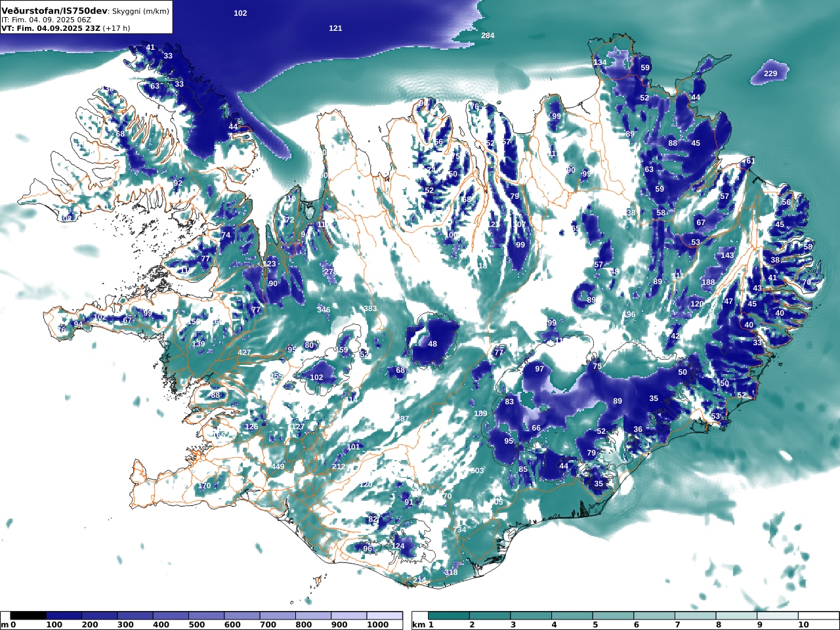Image resolution: width=840 pixels, height=630 pixels.
Task: Click the visibility value 97 on Vatnajökull
Action: (x=539, y=369)
